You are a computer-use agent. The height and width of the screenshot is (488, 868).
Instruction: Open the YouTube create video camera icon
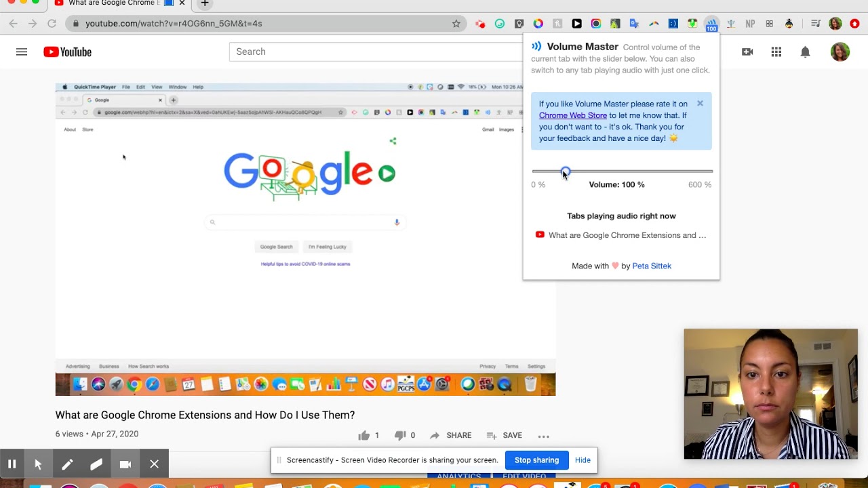click(x=747, y=52)
